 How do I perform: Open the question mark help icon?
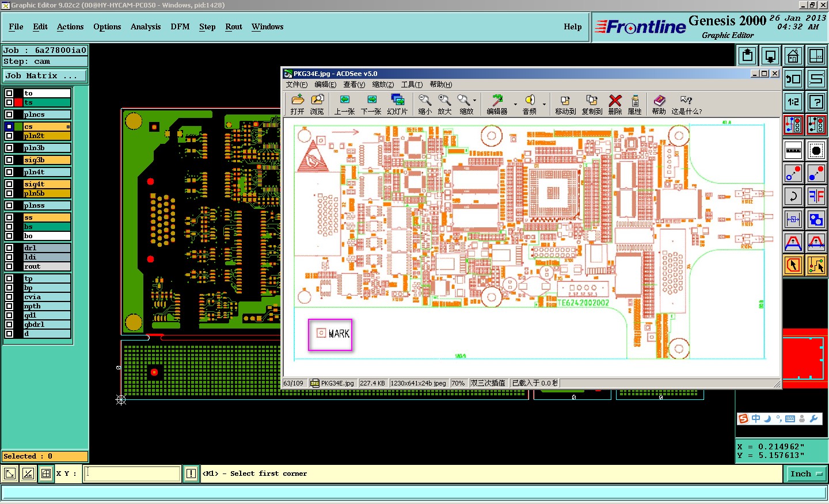pos(816,102)
